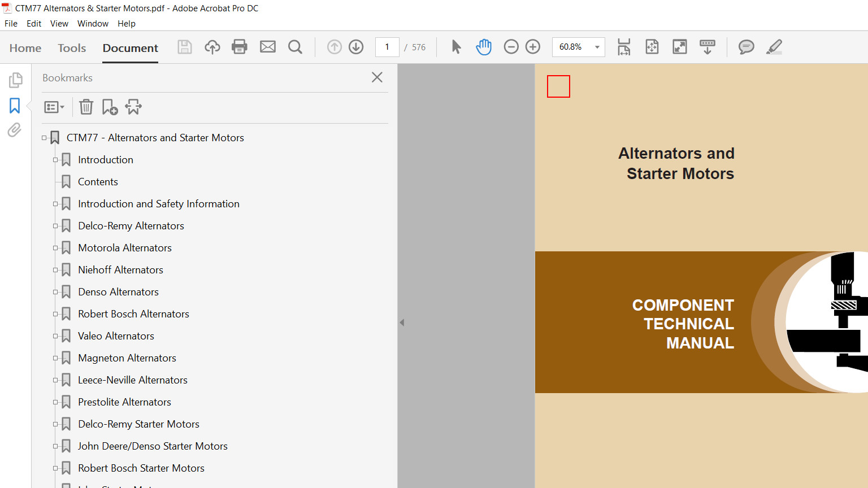The image size is (868, 488).
Task: Print the document
Action: (x=240, y=47)
